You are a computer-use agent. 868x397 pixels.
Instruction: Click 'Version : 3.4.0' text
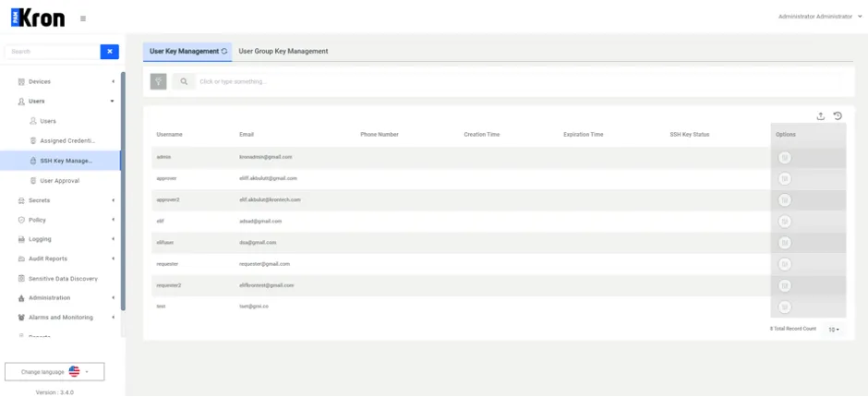54,392
